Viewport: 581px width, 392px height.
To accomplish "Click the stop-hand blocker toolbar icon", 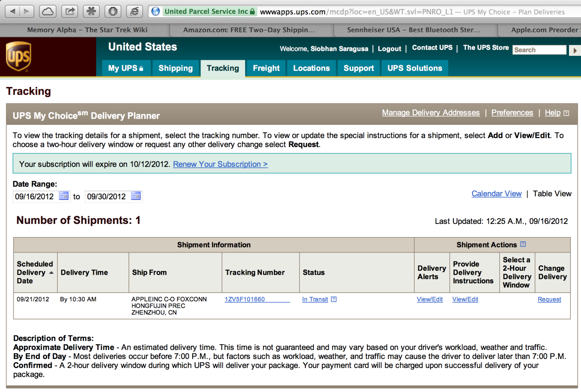I will [113, 12].
